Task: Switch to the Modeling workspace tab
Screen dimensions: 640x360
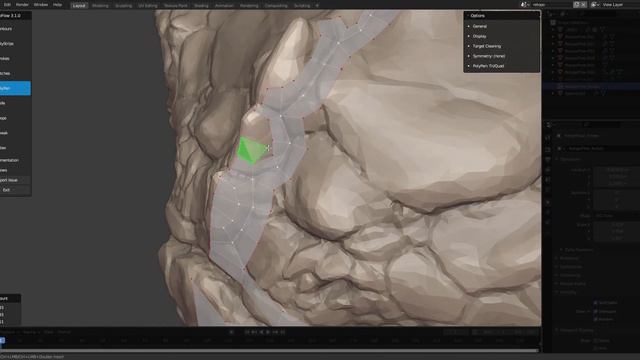Action: tap(100, 6)
